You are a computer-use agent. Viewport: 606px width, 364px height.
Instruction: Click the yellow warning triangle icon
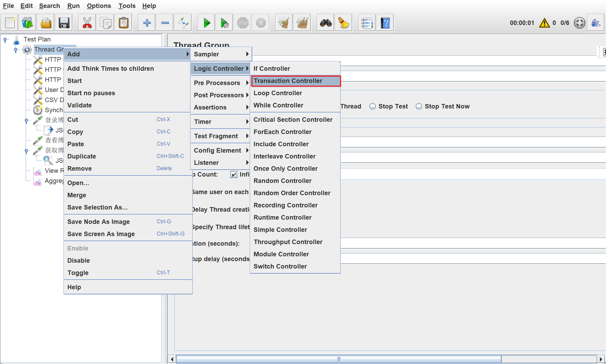[544, 23]
